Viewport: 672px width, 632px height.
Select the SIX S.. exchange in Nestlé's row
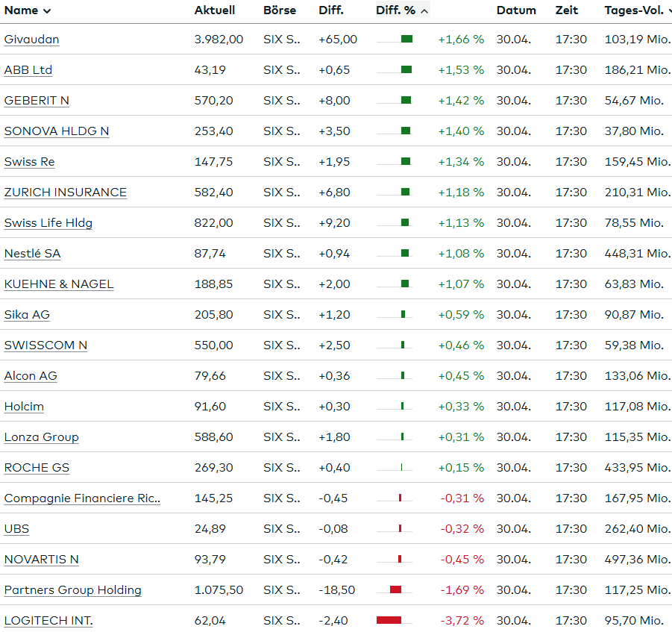pyautogui.click(x=282, y=254)
